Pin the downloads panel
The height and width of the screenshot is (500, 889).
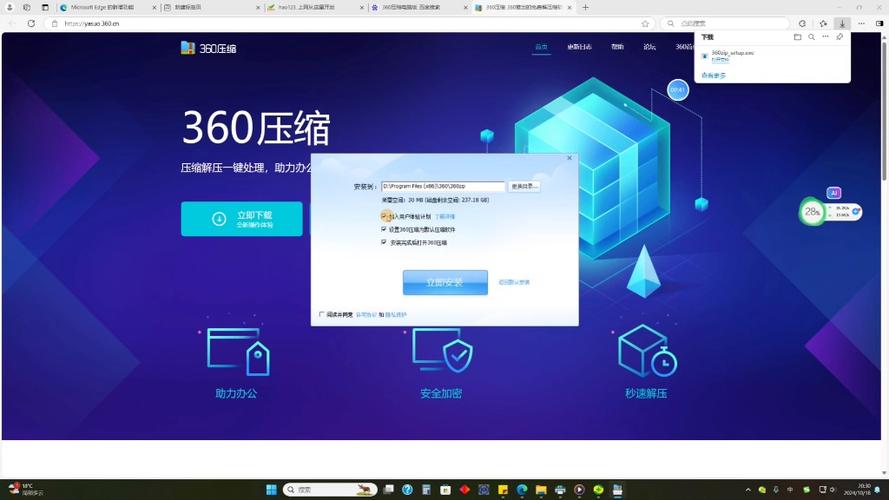840,37
